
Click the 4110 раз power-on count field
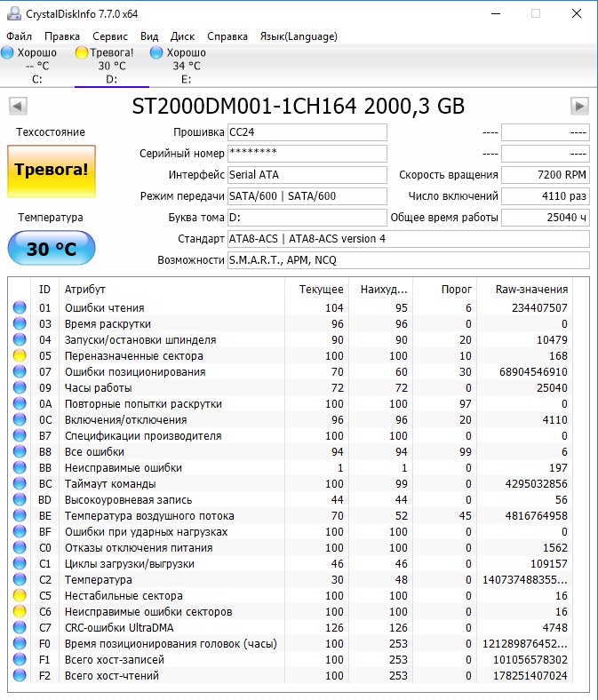pyautogui.click(x=546, y=196)
